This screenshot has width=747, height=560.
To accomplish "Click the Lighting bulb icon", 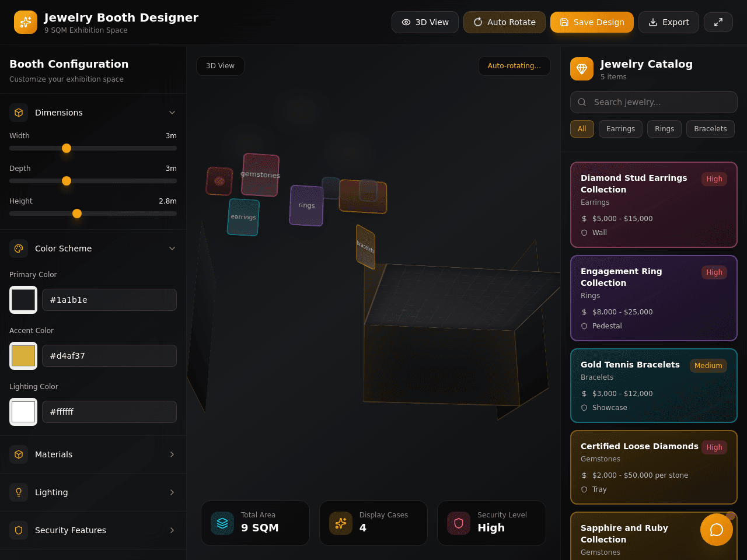I will [x=19, y=492].
